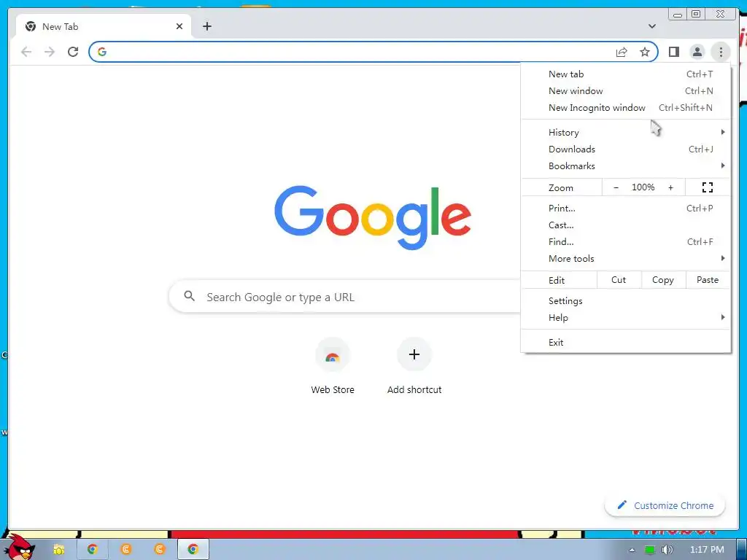
Task: Click the browser back arrow
Action: click(26, 52)
